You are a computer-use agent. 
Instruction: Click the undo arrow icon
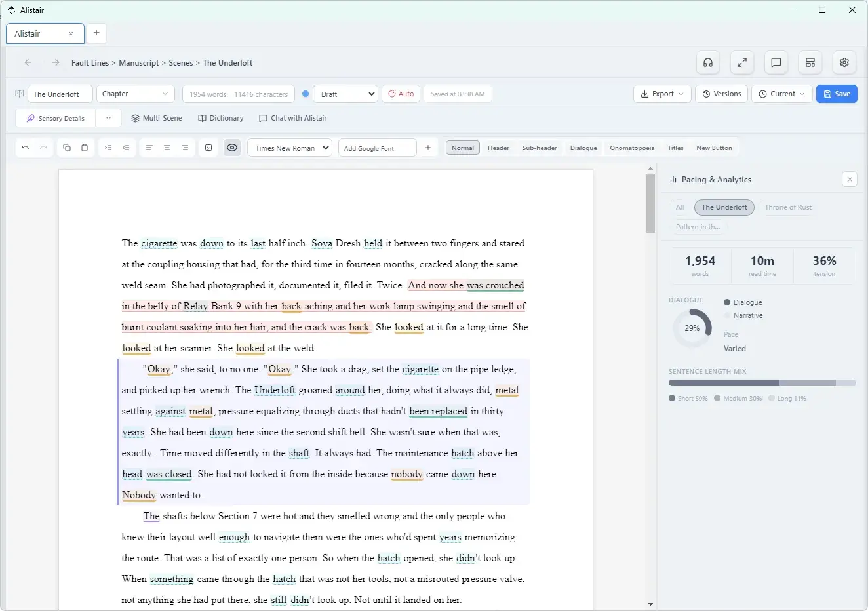(x=26, y=148)
